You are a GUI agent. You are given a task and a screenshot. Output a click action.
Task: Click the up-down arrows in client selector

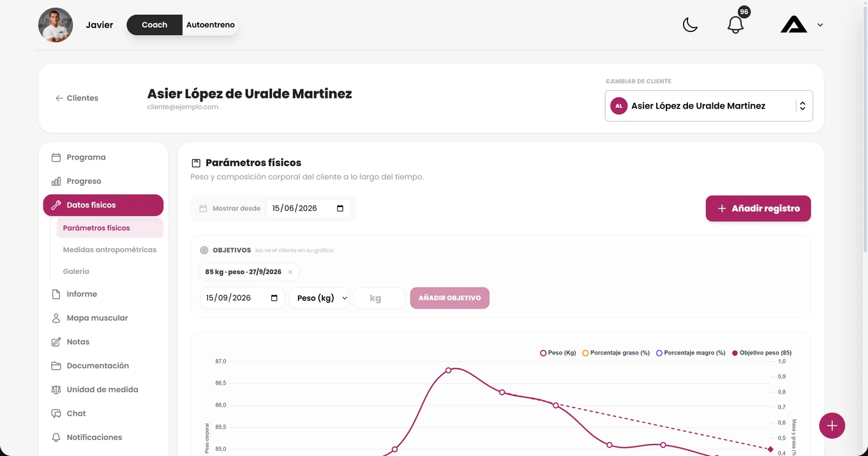pos(802,106)
